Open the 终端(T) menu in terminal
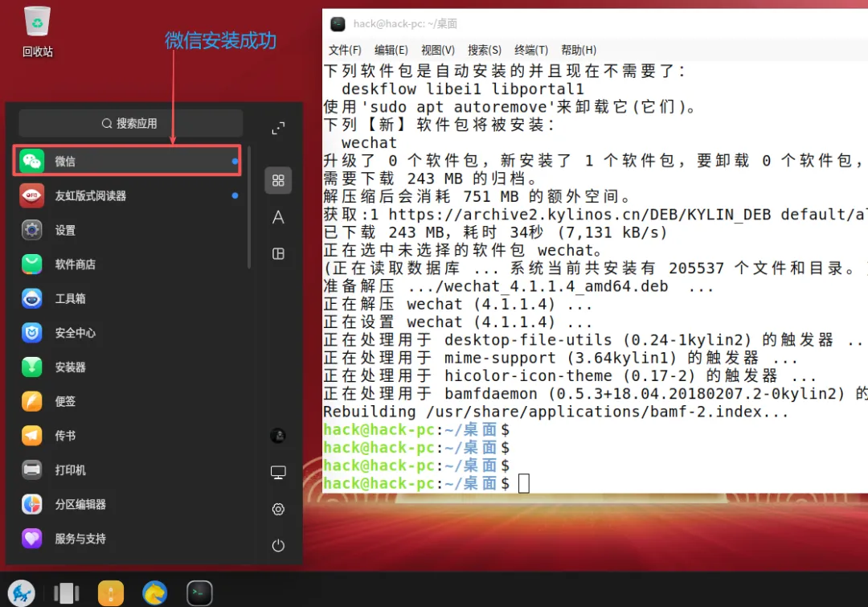 click(531, 50)
